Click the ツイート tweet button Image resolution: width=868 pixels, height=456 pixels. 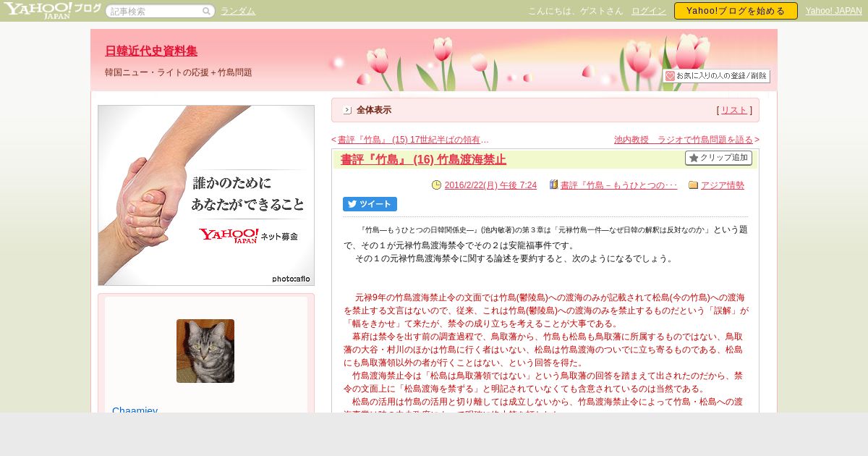coord(370,204)
